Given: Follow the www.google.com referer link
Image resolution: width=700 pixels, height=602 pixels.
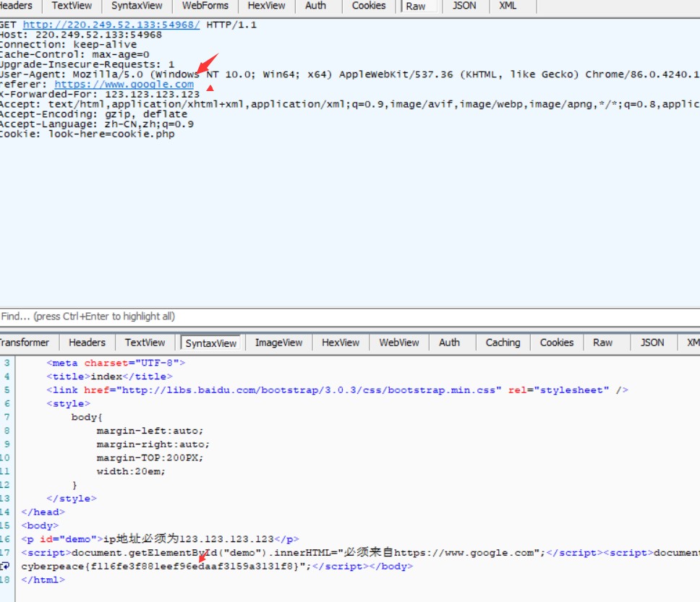Looking at the screenshot, I should point(124,84).
